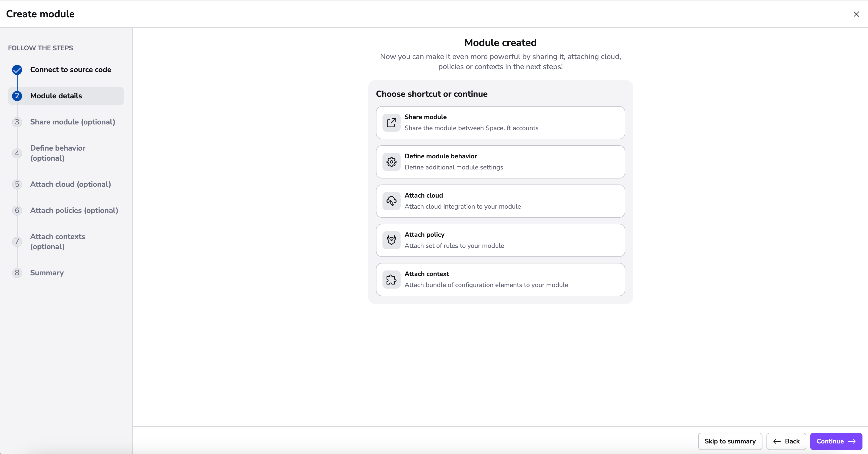Image resolution: width=868 pixels, height=454 pixels.
Task: Click the Attach context puzzle icon
Action: (x=391, y=280)
